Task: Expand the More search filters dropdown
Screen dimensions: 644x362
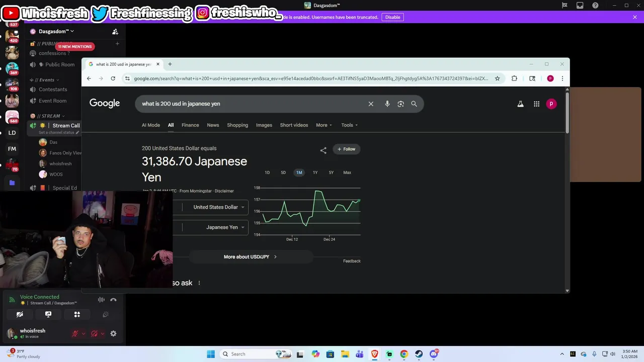Action: point(324,125)
